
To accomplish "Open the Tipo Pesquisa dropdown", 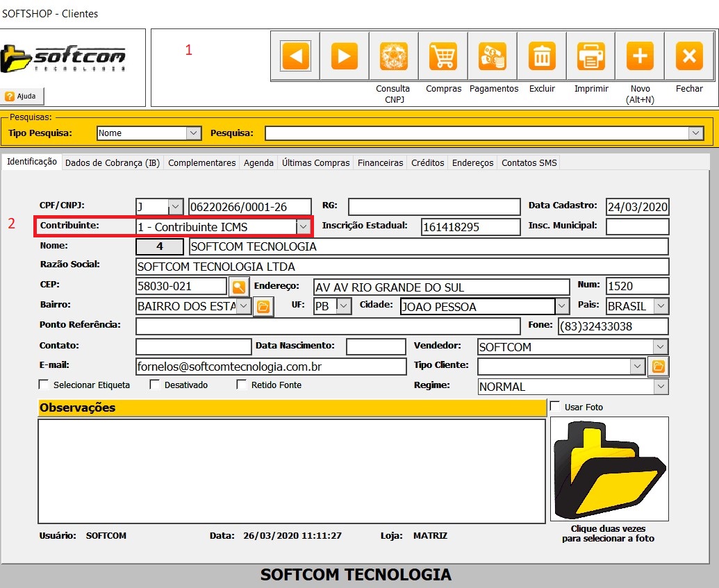I will [193, 133].
